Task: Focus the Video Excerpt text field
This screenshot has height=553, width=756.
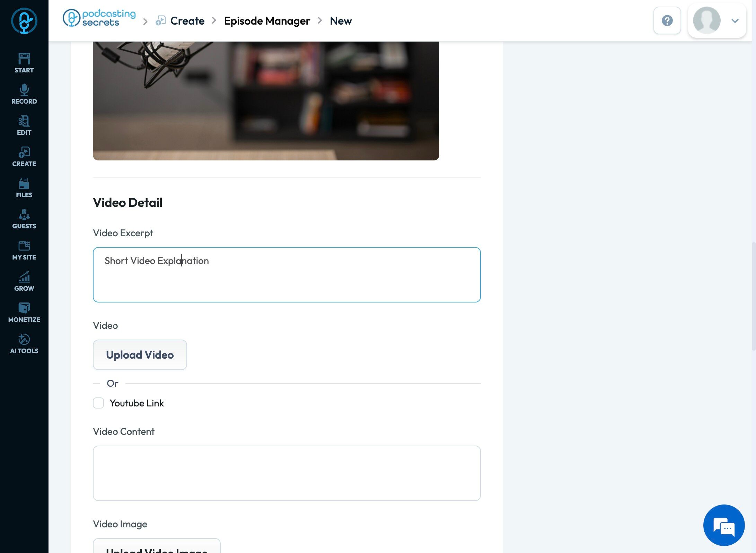Action: [x=287, y=274]
